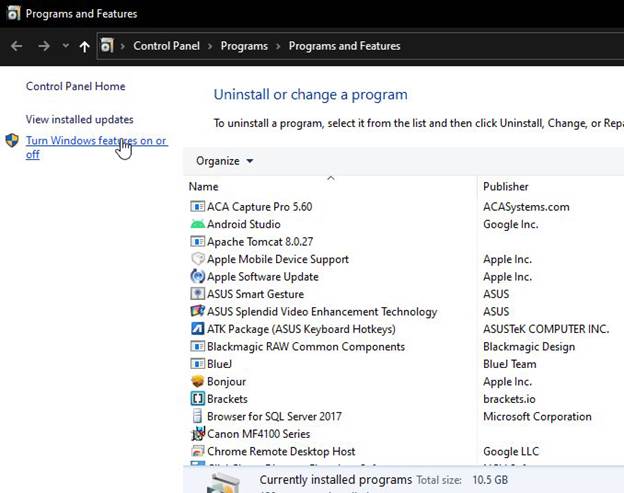Viewport: 624px width, 493px height.
Task: Expand the chevron after Programs breadcrumb
Action: coord(278,46)
